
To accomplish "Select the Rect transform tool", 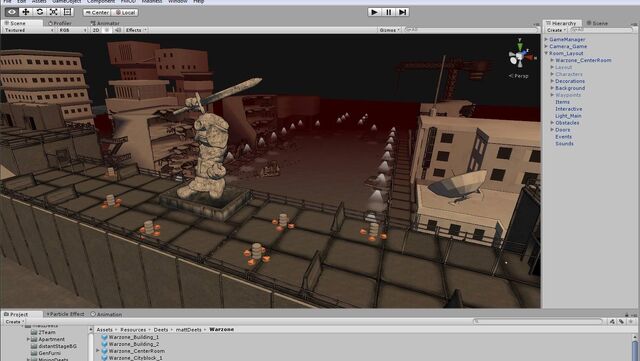I will point(67,12).
